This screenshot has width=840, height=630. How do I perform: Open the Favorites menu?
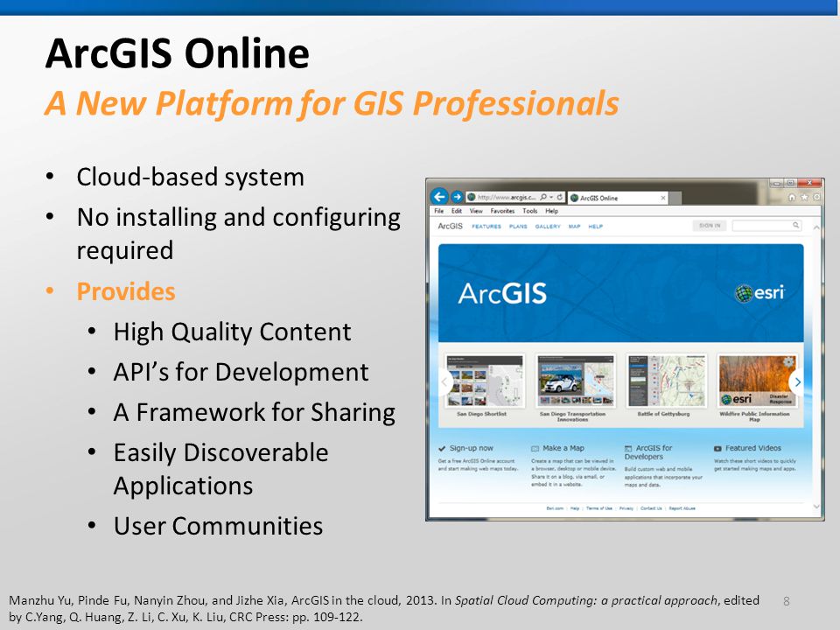[x=502, y=211]
